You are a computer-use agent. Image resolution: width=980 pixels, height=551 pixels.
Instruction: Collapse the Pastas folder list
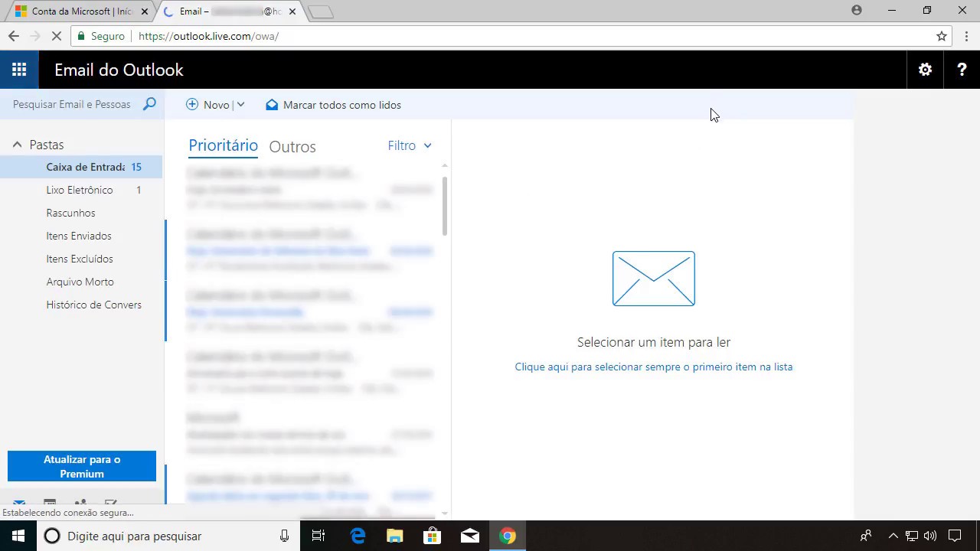click(17, 145)
